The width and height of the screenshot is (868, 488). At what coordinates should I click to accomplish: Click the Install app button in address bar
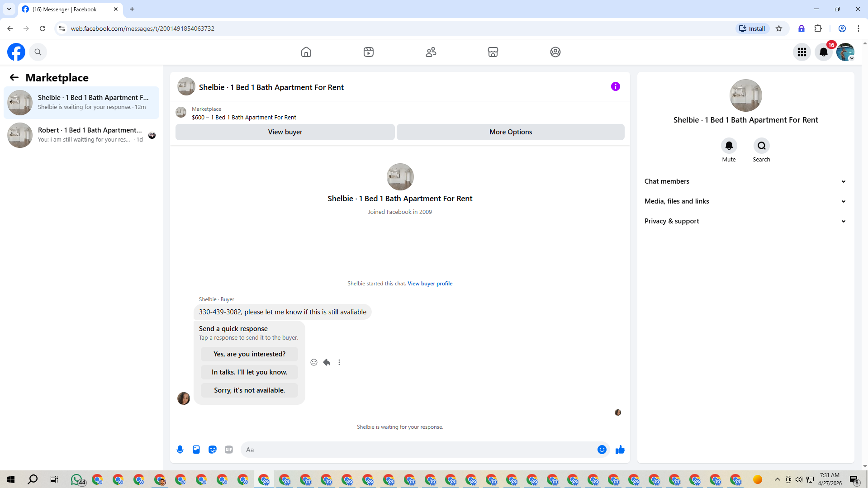(x=752, y=28)
